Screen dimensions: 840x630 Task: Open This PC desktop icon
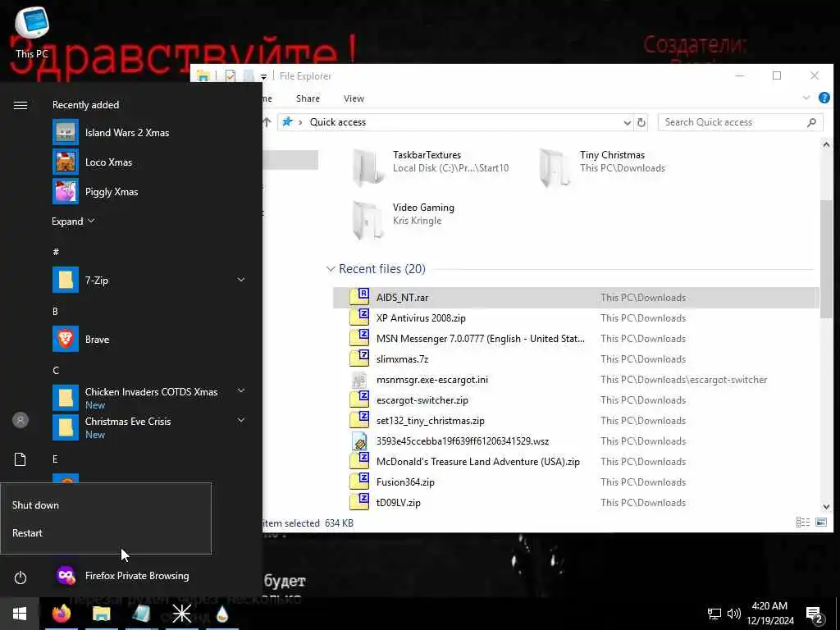[x=32, y=32]
